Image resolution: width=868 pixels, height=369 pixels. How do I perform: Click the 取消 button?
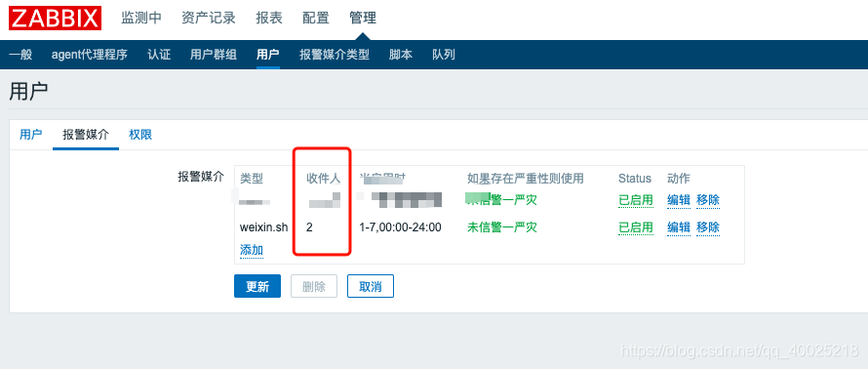coord(371,286)
